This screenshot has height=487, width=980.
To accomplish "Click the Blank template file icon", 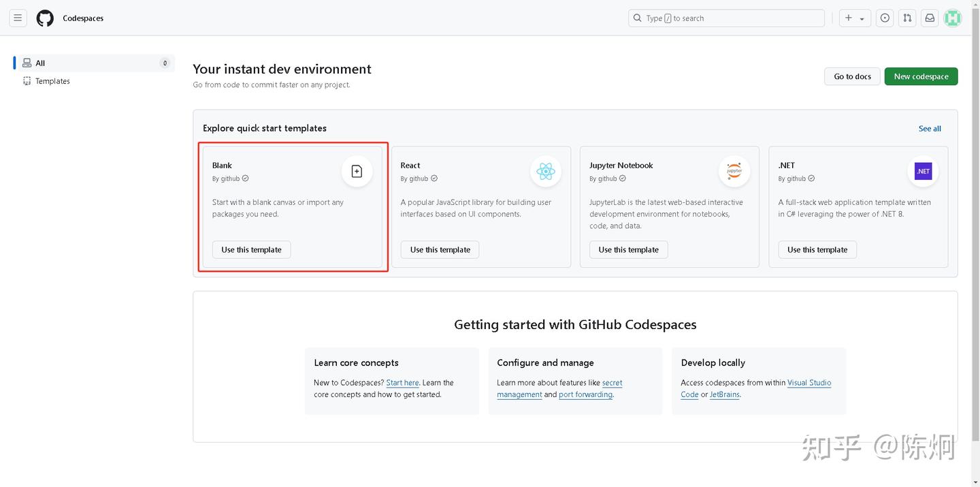I will tap(357, 172).
